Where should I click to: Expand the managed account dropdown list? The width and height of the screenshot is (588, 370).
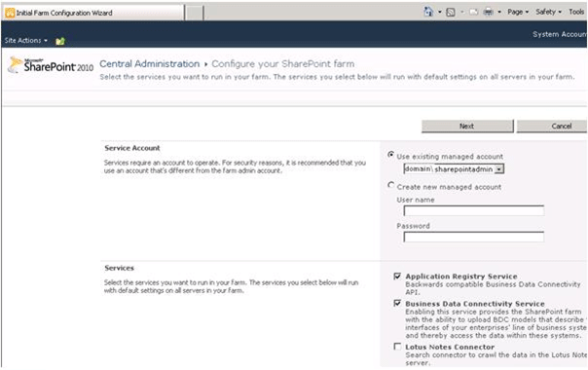[498, 169]
